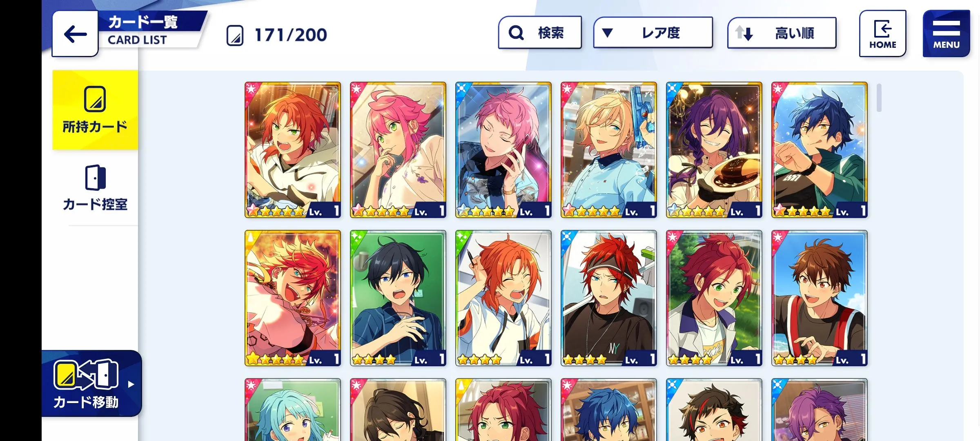Click the card list scrollbar handle

[879, 98]
